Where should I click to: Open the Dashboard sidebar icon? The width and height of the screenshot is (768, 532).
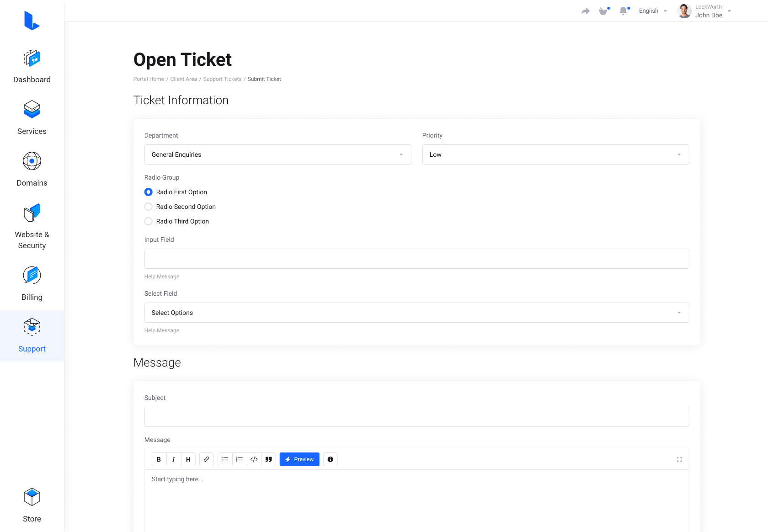coord(32,59)
